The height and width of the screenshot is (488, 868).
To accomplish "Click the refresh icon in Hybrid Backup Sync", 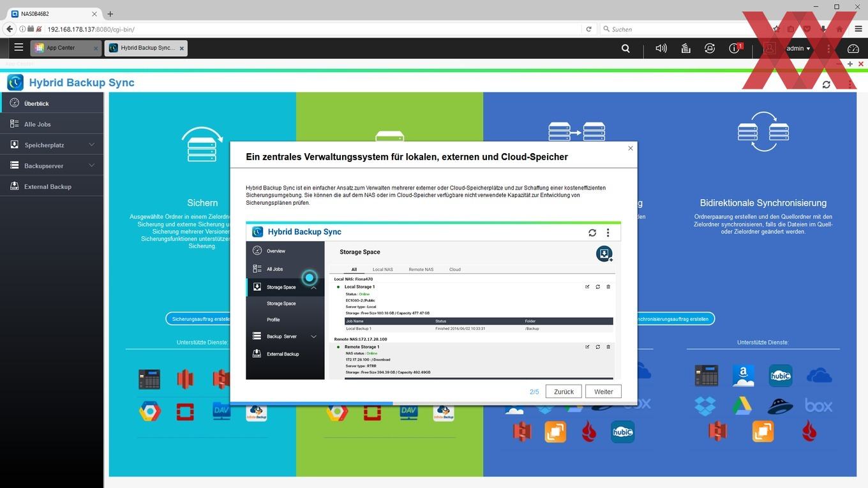I will point(827,84).
